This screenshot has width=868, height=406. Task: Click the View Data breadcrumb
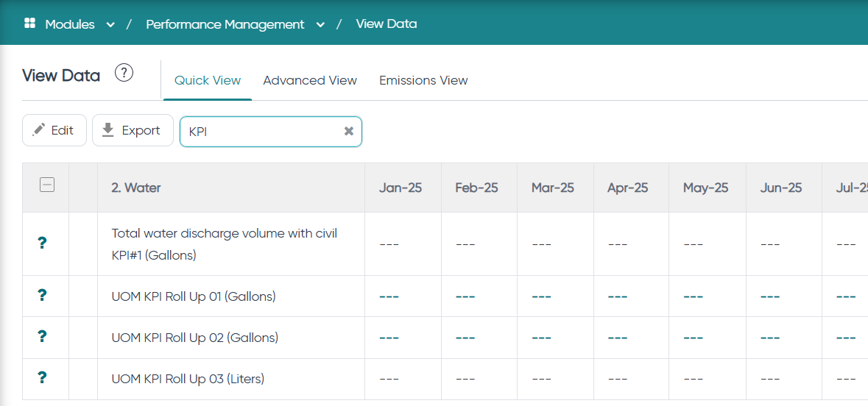[387, 24]
